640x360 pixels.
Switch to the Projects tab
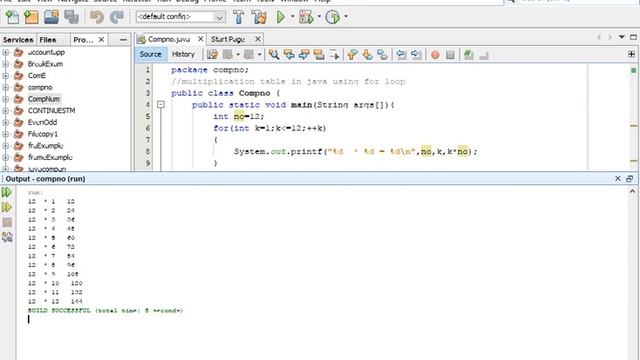tap(83, 40)
